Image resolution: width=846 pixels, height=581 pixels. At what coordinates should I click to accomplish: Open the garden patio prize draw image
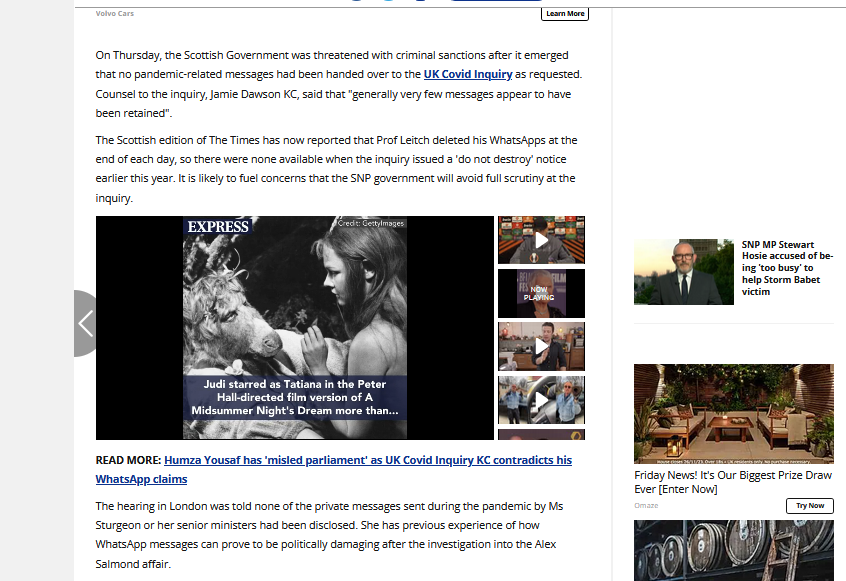[733, 414]
